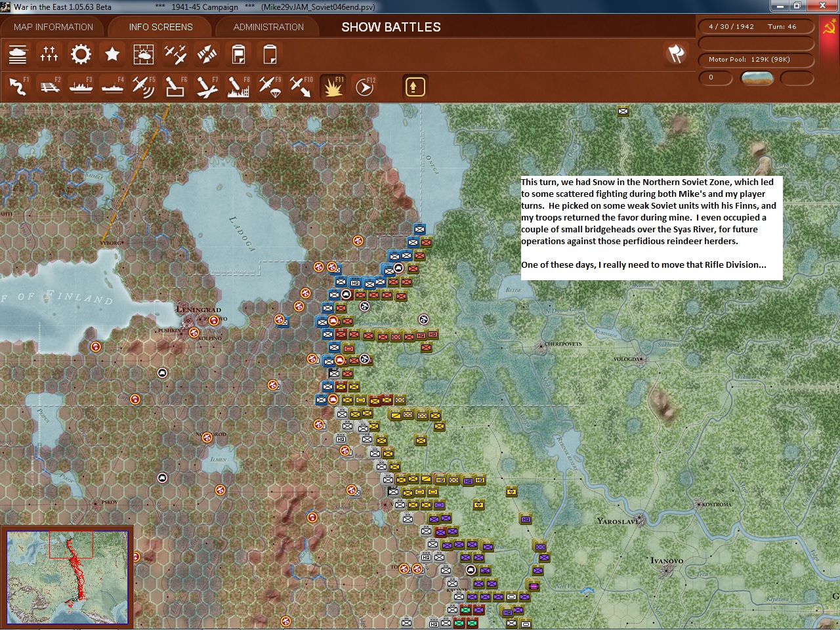This screenshot has height=630, width=840.
Task: Open the Air Doctrine aircraft icon
Action: 175,54
